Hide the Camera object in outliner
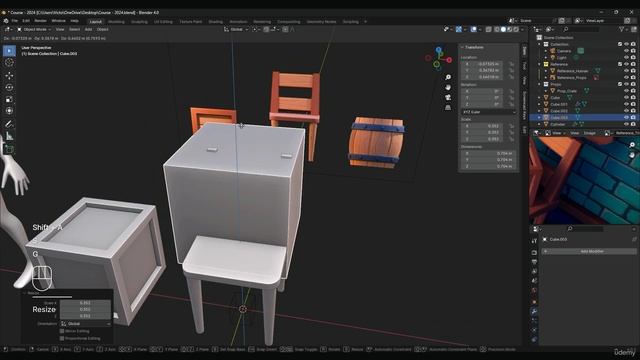This screenshot has height=360, width=640. (626, 51)
